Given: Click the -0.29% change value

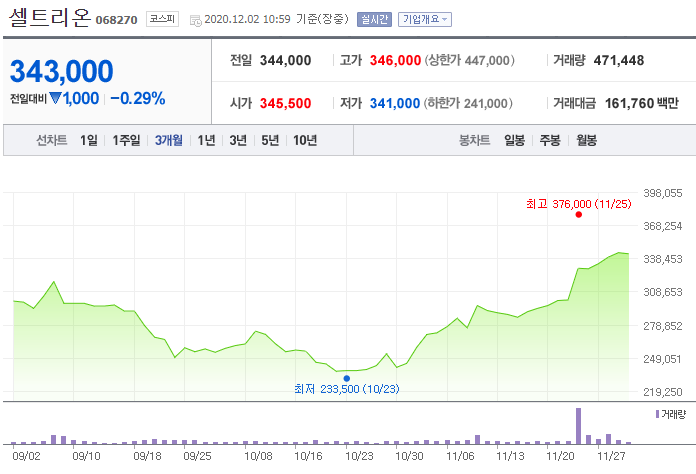Looking at the screenshot, I should [x=138, y=98].
